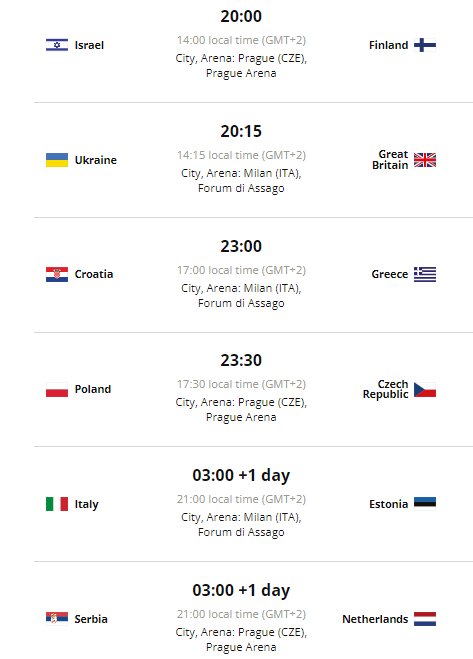Click the Netherlands flag icon

point(425,618)
